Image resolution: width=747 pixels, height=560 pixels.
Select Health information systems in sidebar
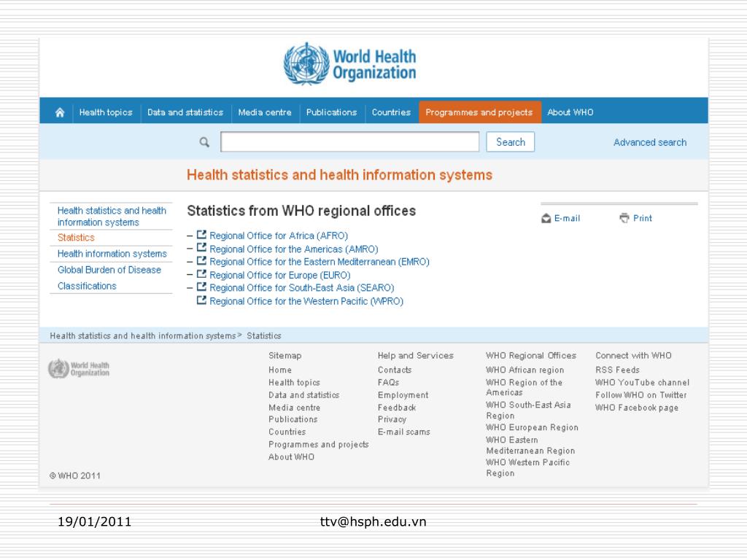coord(112,254)
